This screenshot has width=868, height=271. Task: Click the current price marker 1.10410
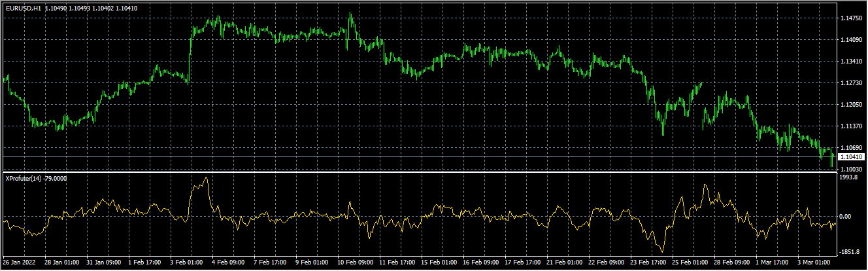852,157
